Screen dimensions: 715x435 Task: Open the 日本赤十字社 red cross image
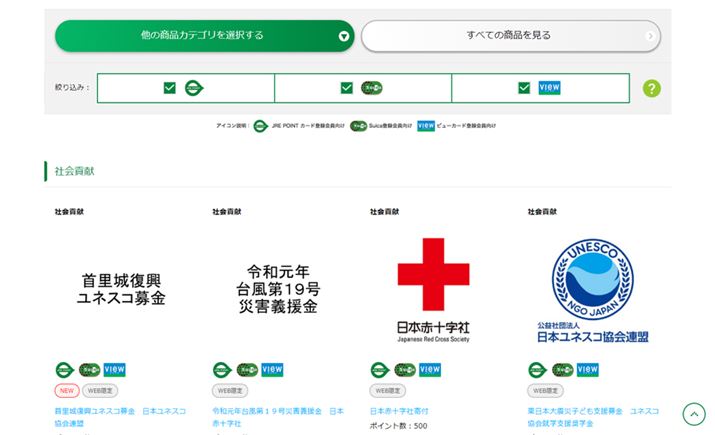click(x=433, y=289)
